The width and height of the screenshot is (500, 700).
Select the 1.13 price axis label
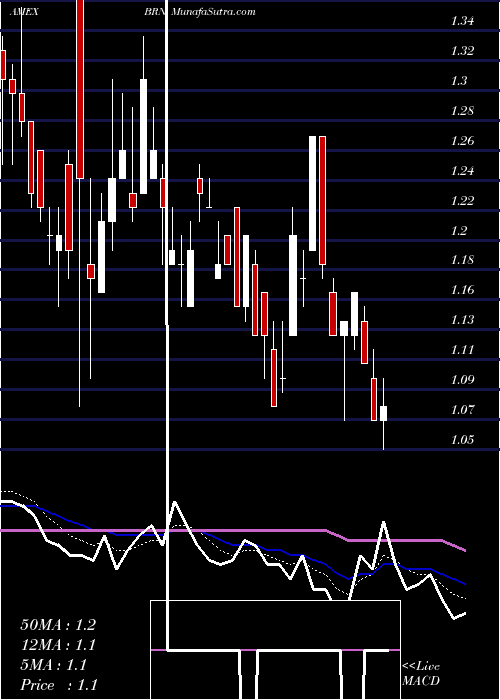point(462,320)
